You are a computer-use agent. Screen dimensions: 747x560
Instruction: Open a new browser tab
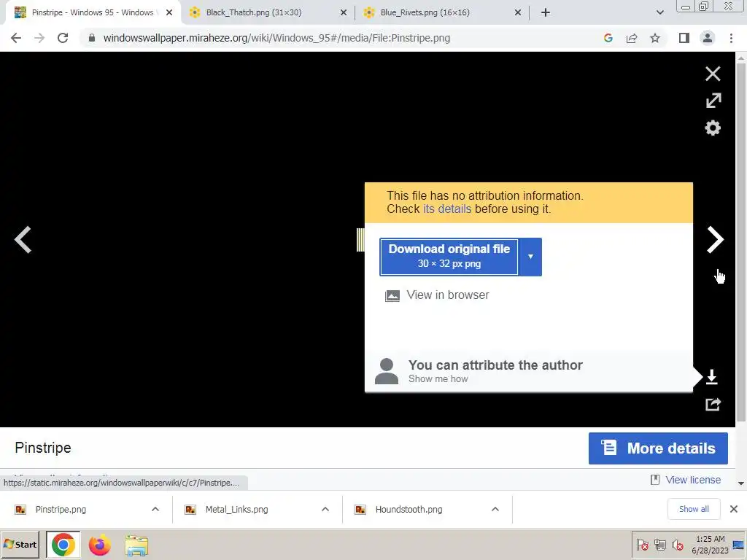(546, 12)
